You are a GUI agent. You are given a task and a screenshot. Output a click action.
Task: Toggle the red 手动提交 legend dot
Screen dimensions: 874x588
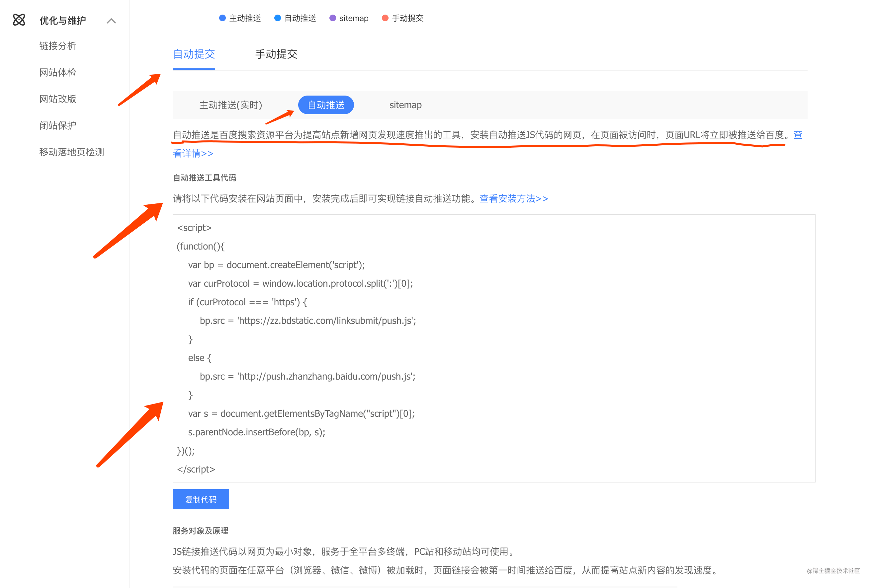[385, 18]
